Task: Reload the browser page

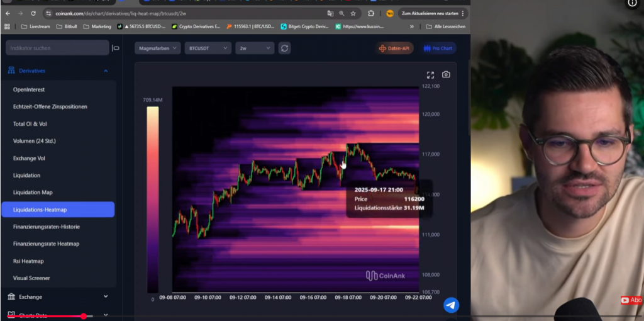Action: coord(33,13)
